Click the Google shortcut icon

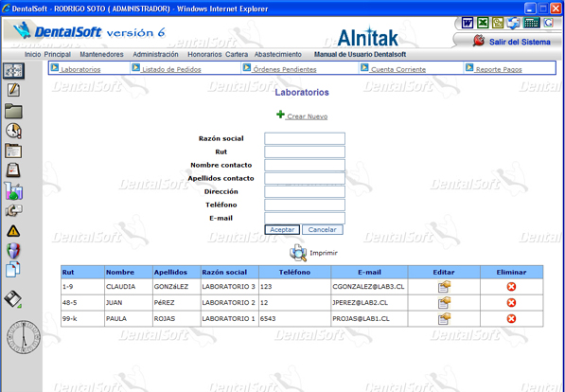click(548, 23)
